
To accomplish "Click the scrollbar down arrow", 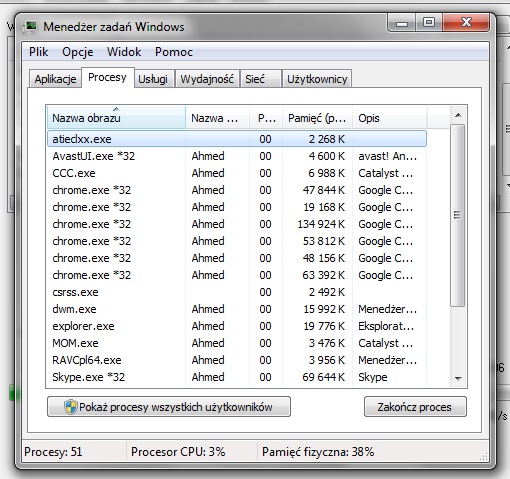I will tap(458, 378).
